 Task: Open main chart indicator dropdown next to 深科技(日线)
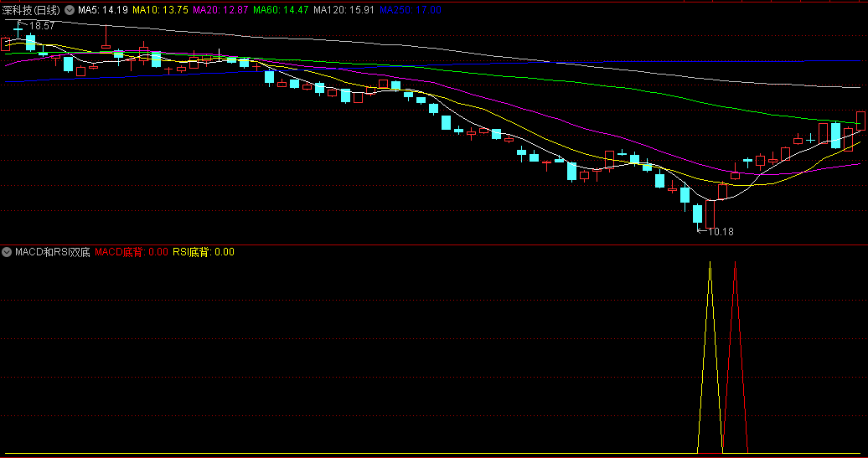tap(70, 9)
